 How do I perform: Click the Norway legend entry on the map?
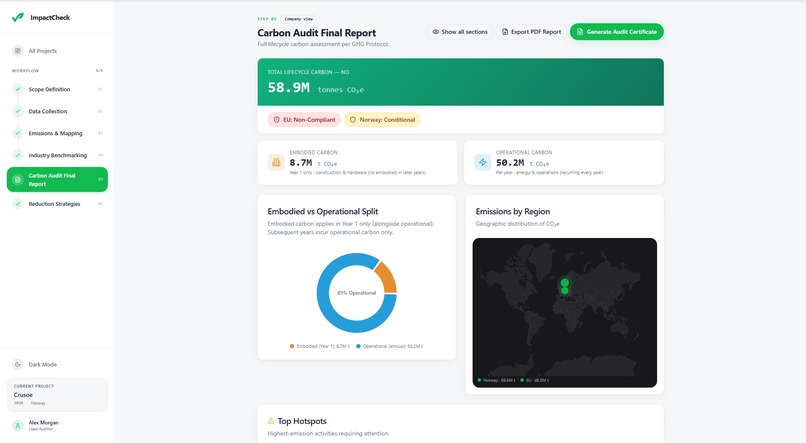pyautogui.click(x=497, y=380)
